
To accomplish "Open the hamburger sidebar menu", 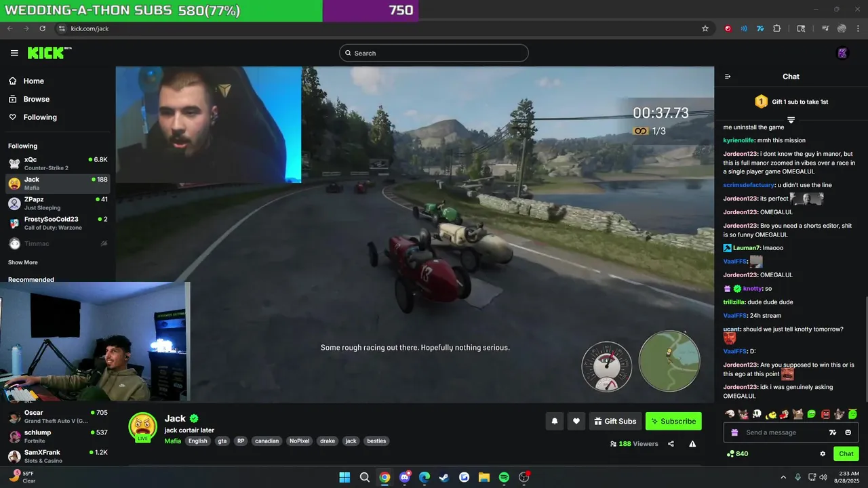I will tap(14, 53).
